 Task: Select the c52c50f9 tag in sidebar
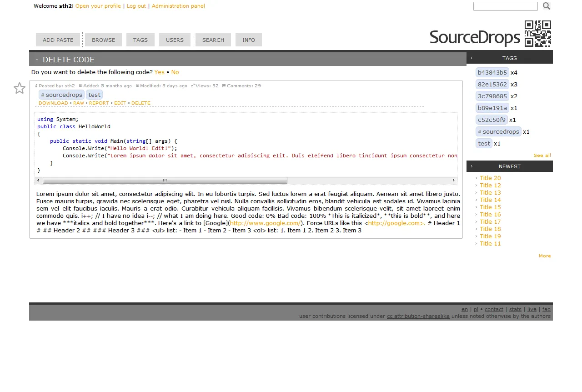point(492,120)
